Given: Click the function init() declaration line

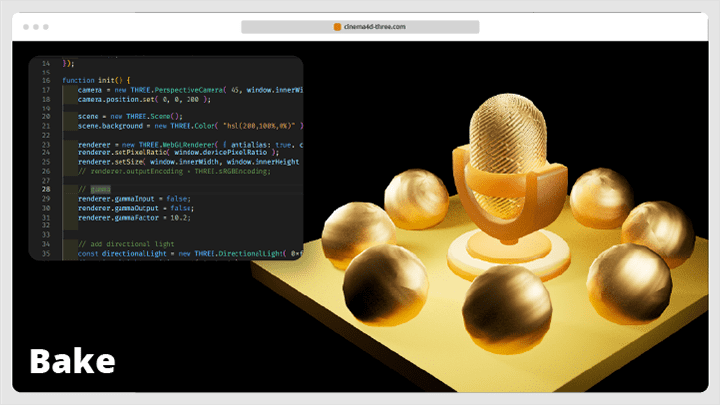Looking at the screenshot, I should (x=96, y=80).
